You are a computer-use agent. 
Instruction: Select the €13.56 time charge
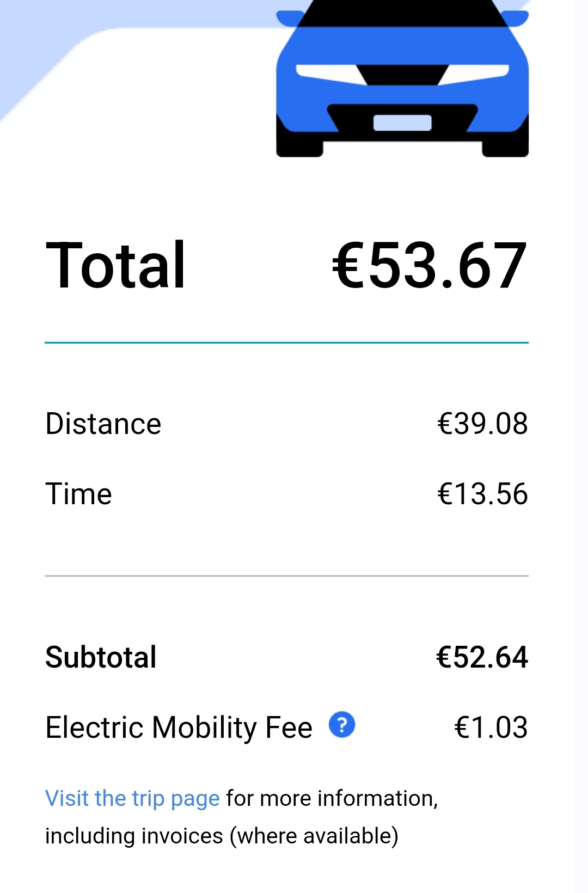pos(482,494)
